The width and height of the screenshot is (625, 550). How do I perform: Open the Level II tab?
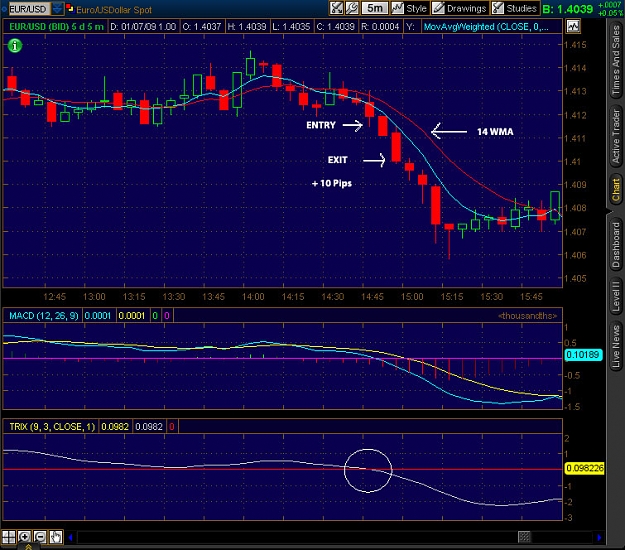(x=616, y=297)
